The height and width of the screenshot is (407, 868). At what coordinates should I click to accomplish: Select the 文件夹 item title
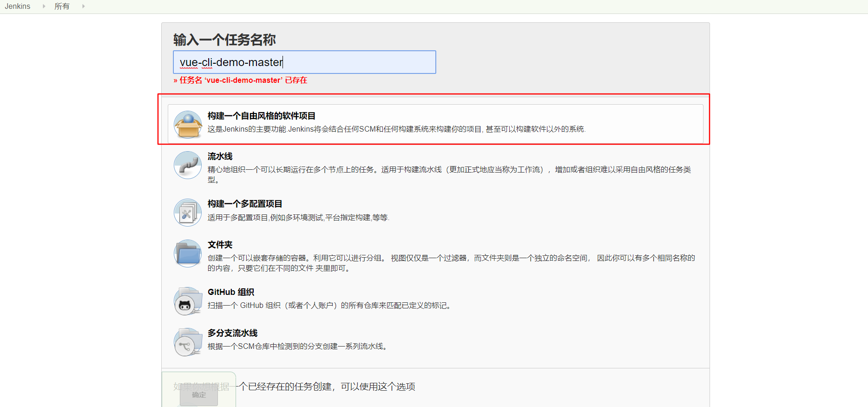point(220,245)
